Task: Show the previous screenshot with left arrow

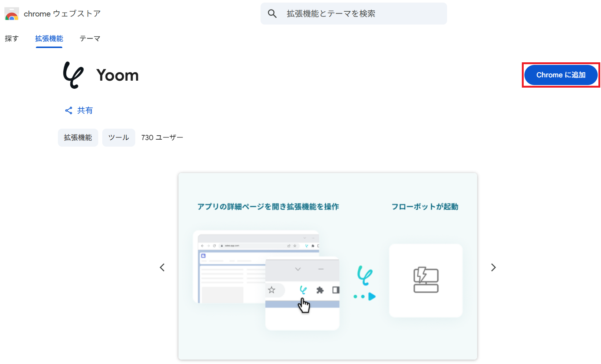Action: tap(162, 268)
